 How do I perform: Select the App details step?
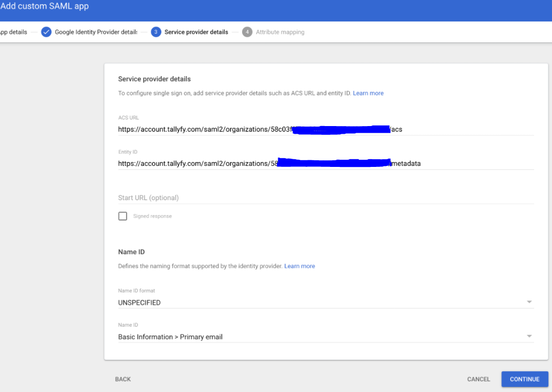point(13,32)
